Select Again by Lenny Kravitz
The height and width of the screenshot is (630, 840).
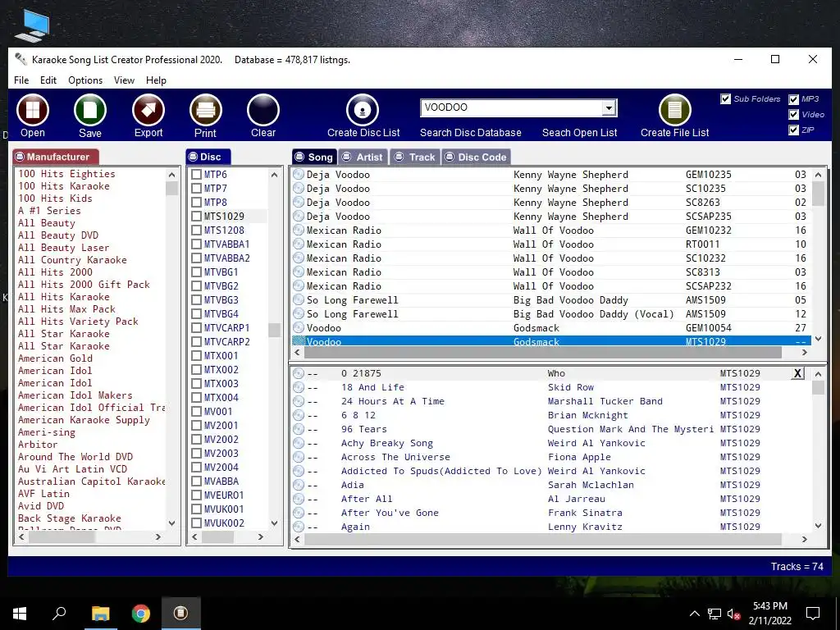coord(550,527)
